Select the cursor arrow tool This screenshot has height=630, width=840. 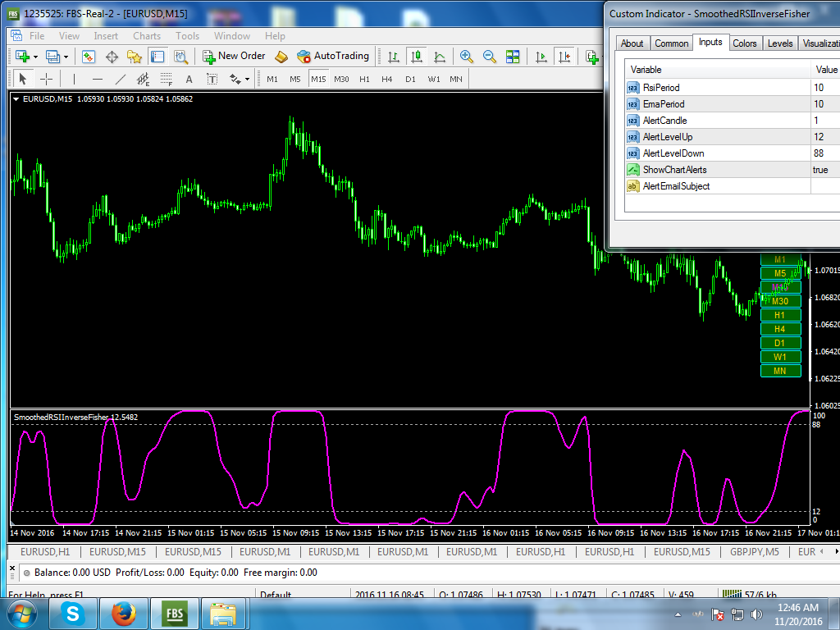tap(22, 80)
